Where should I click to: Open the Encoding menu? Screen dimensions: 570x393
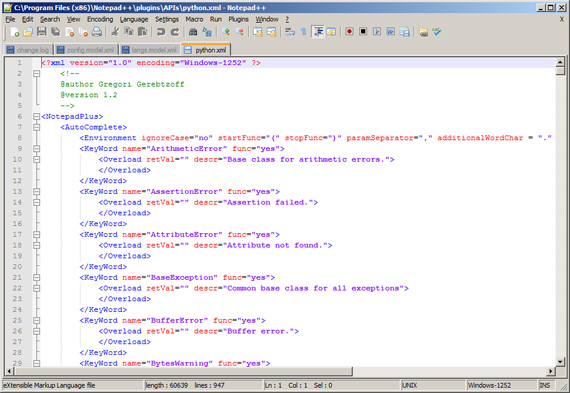coord(100,19)
